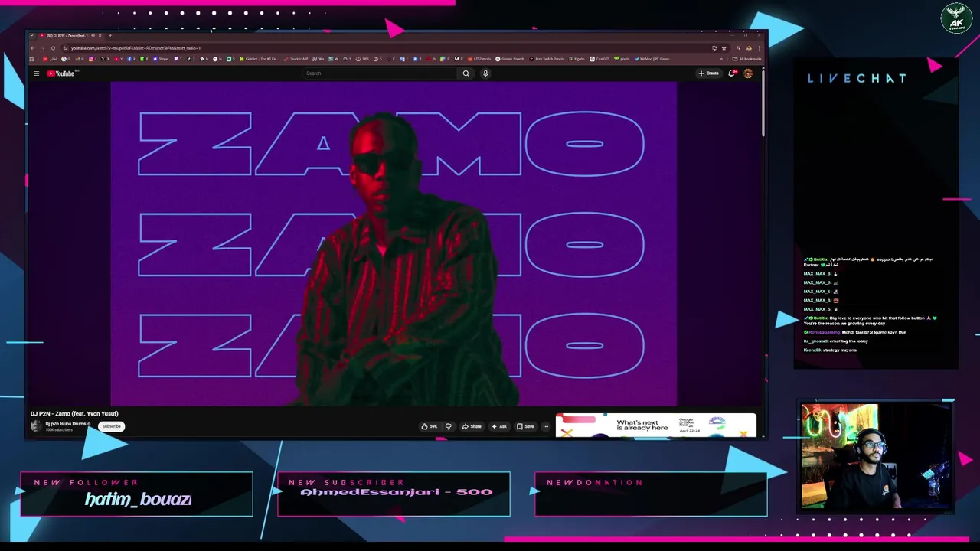Open DJ p2n Isuba Drums channel avatar

click(37, 426)
